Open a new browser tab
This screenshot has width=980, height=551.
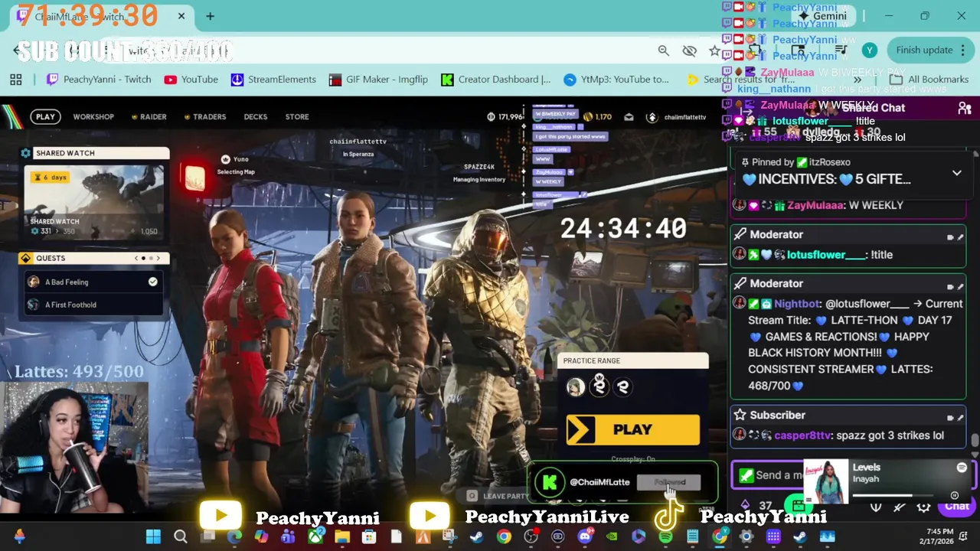pos(210,16)
